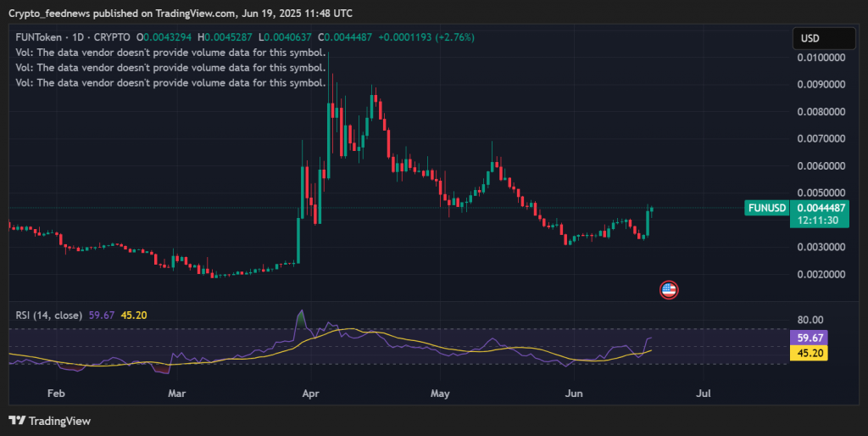Click the Apr label on time axis
The image size is (868, 436).
coord(310,394)
